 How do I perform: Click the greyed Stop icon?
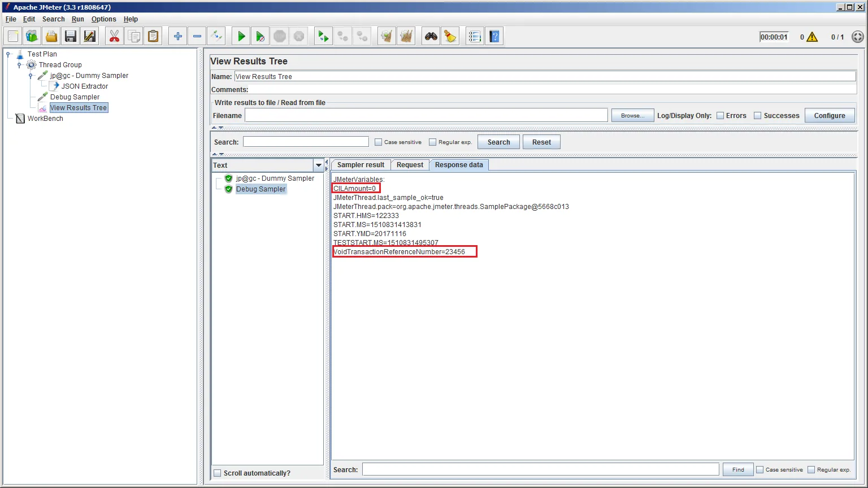coord(280,37)
